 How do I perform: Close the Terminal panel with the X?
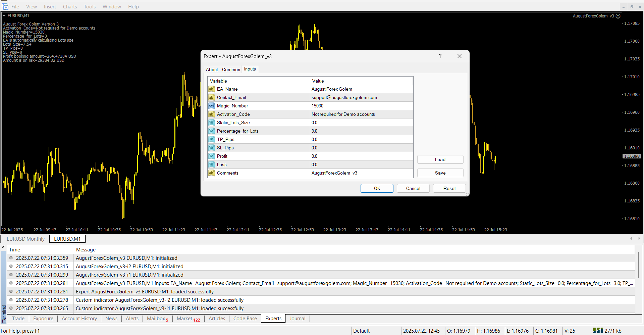point(3,247)
